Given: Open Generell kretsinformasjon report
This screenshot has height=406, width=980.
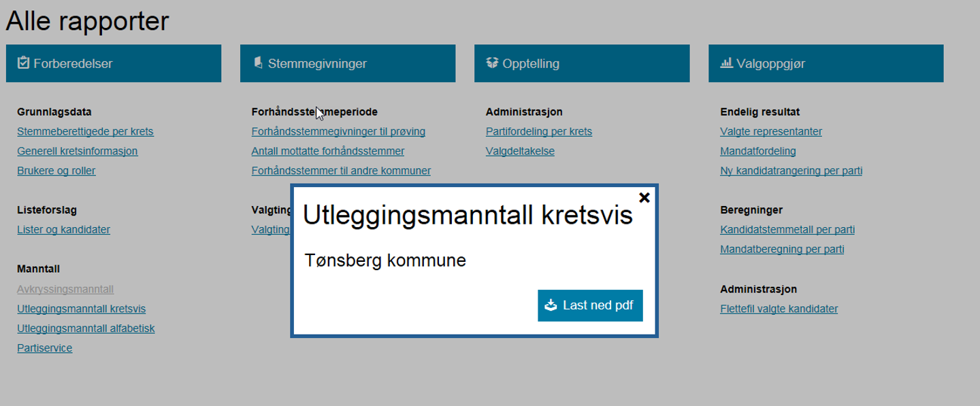Looking at the screenshot, I should (78, 151).
